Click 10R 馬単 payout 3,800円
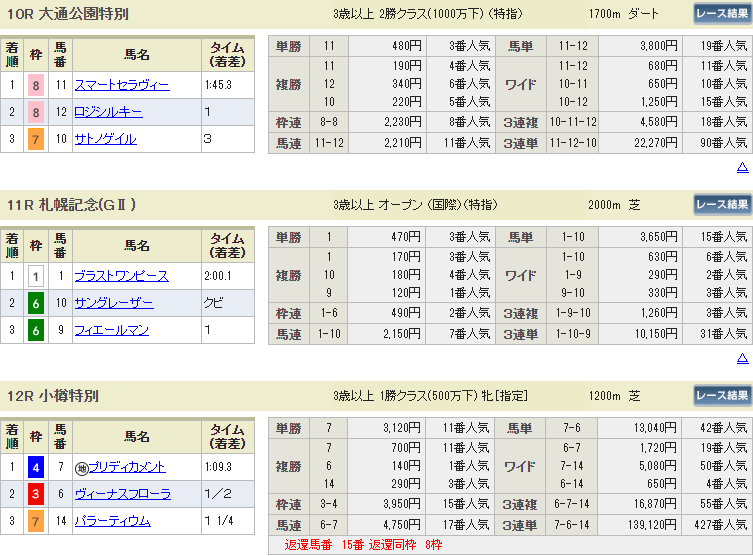Image resolution: width=753 pixels, height=556 pixels. tap(659, 46)
